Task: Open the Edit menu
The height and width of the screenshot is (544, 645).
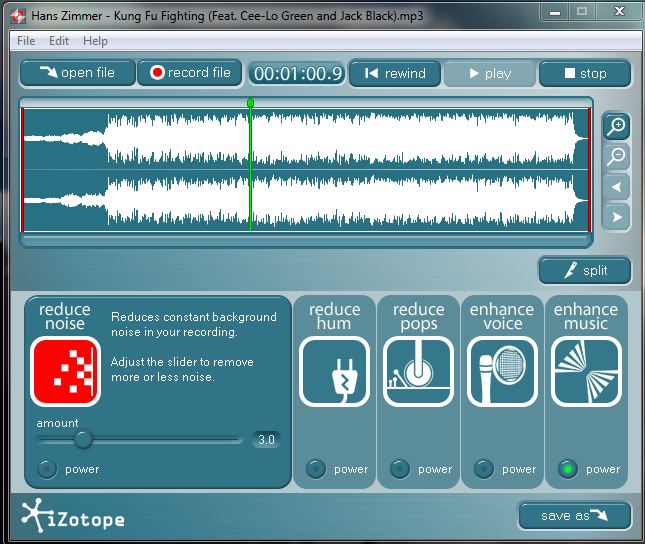Action: point(59,41)
